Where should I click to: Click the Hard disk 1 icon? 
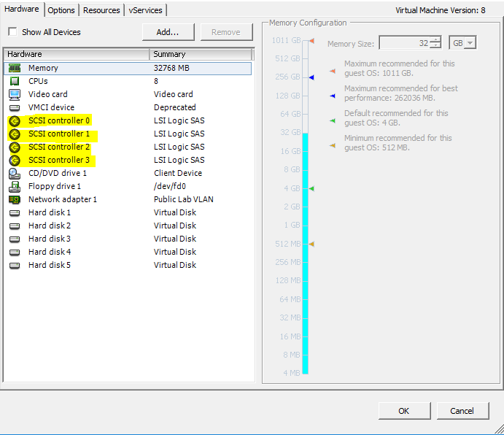click(x=15, y=213)
